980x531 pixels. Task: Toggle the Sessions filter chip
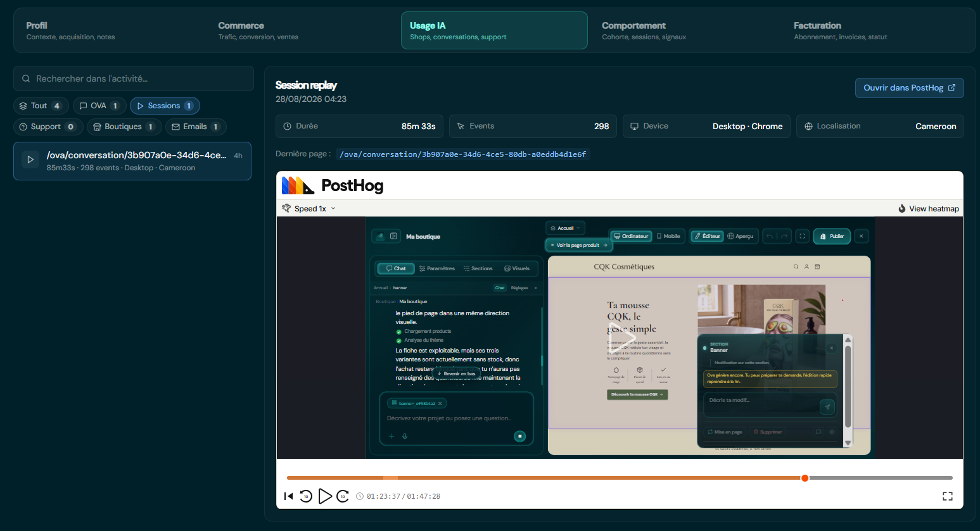(x=165, y=106)
